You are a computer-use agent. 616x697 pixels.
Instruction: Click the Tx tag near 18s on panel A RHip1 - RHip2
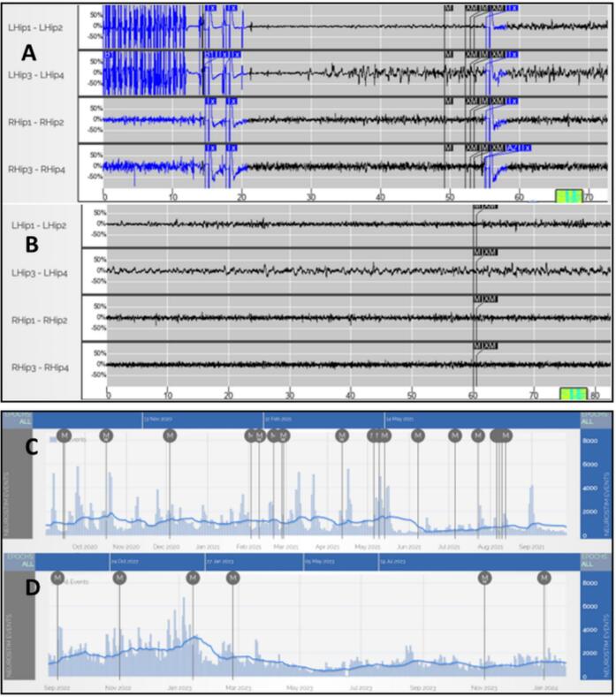click(x=232, y=102)
